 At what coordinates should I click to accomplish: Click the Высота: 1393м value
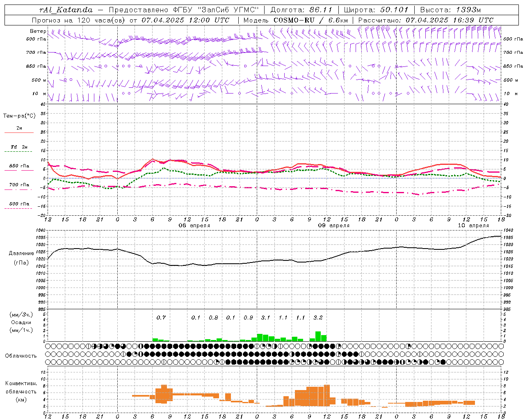450,10
